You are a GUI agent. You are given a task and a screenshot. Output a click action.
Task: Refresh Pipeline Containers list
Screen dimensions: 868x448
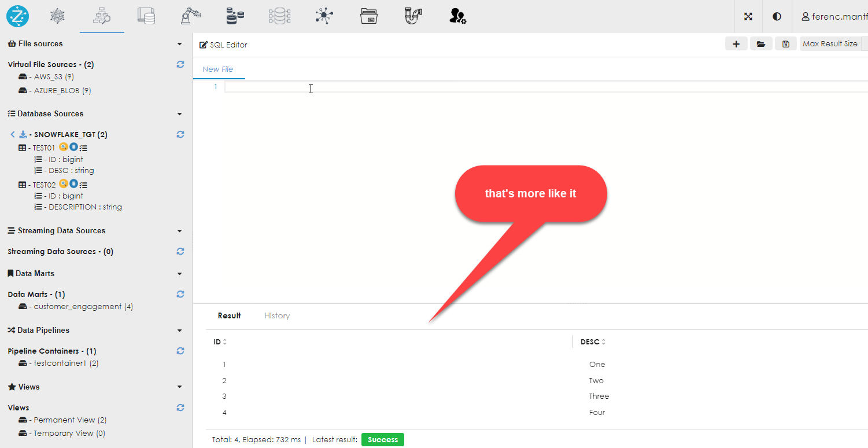(180, 351)
